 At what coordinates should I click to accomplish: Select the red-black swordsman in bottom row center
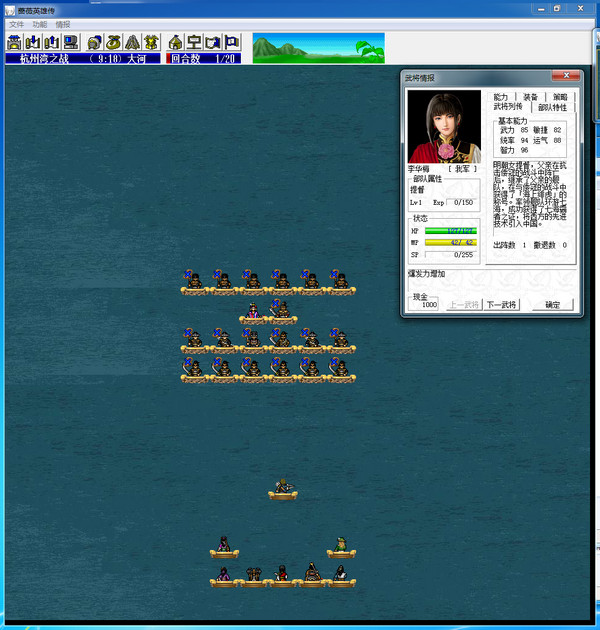[x=283, y=576]
